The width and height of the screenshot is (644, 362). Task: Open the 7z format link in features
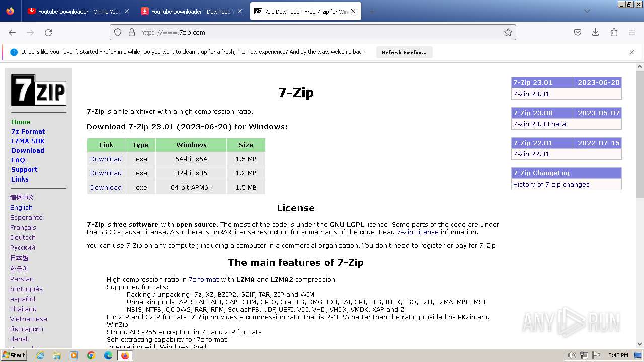[x=204, y=279]
